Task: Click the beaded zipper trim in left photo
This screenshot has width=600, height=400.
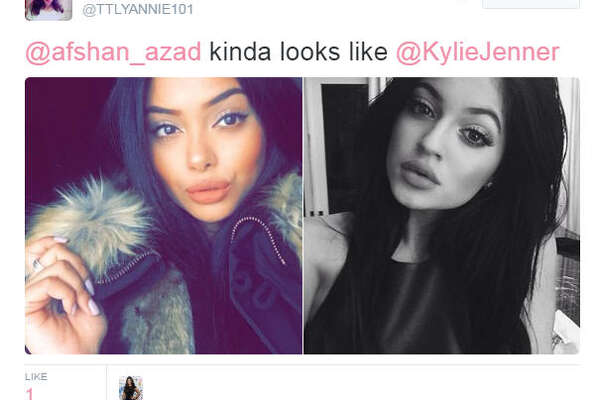Action: click(259, 239)
